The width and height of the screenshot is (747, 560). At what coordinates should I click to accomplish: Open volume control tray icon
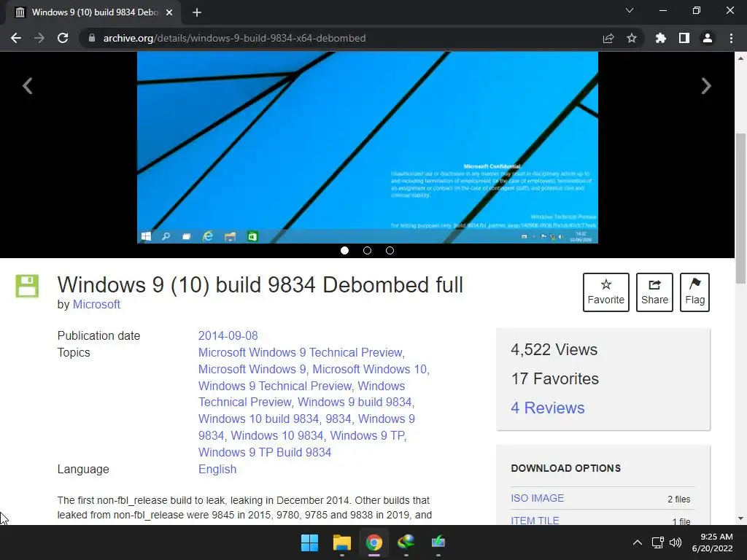point(676,542)
